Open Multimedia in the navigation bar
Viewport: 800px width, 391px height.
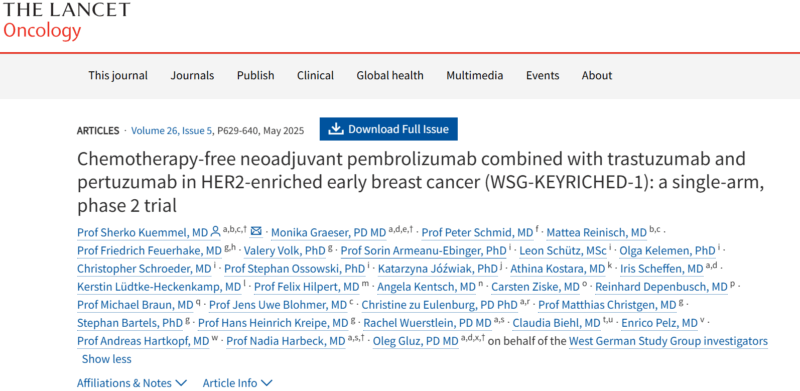tap(474, 76)
